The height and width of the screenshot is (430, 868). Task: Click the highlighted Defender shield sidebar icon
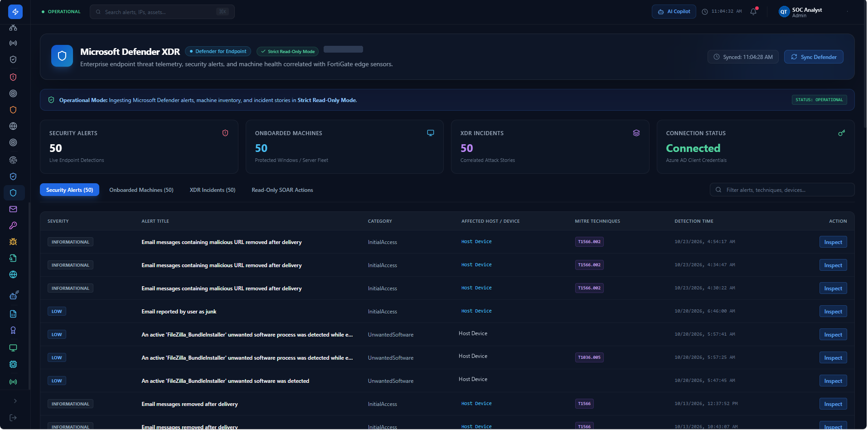coord(13,193)
